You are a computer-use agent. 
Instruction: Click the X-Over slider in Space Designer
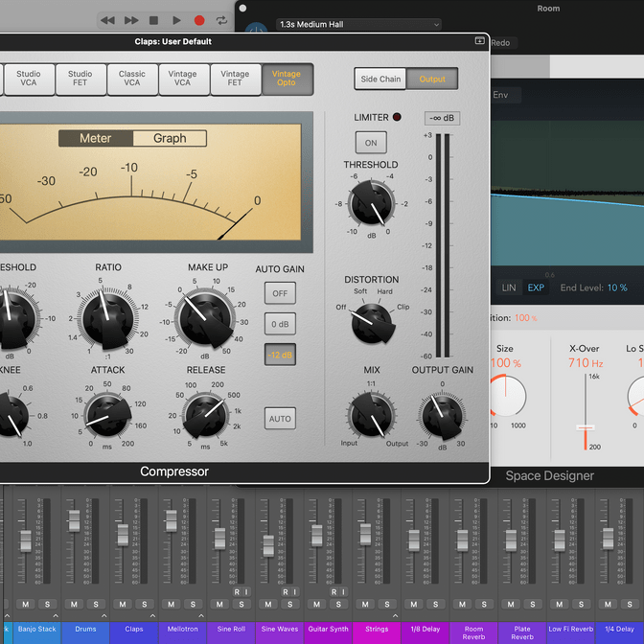[586, 428]
